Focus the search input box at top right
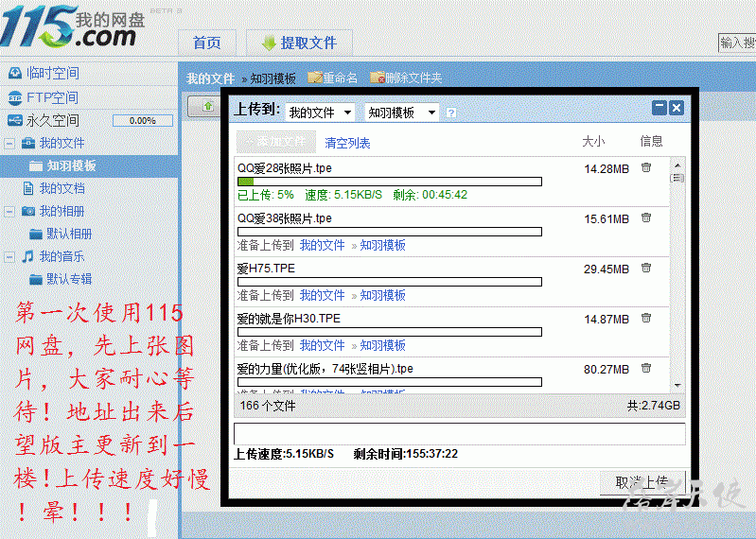 737,43
